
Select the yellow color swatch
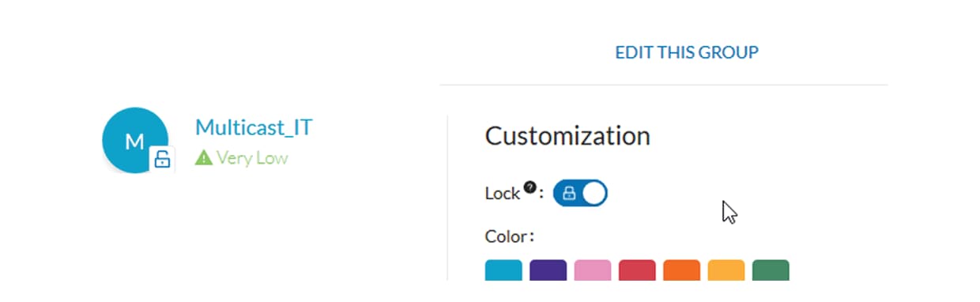pyautogui.click(x=726, y=270)
